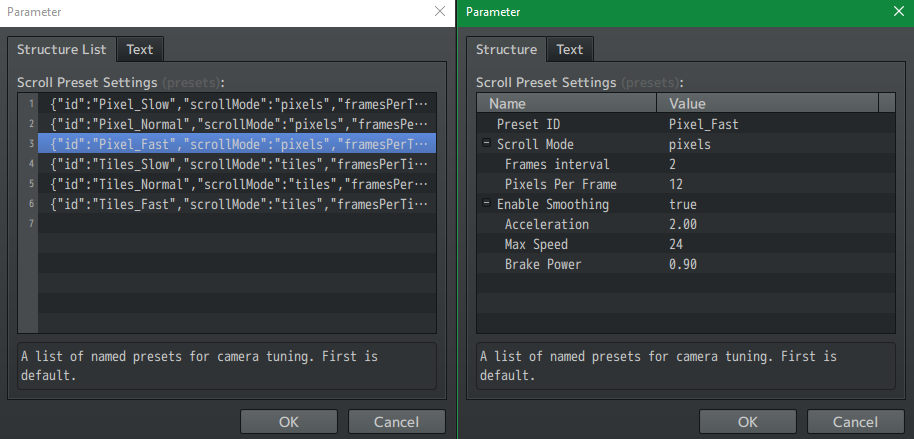
Task: Confirm with OK in right dialog
Action: [x=748, y=421]
